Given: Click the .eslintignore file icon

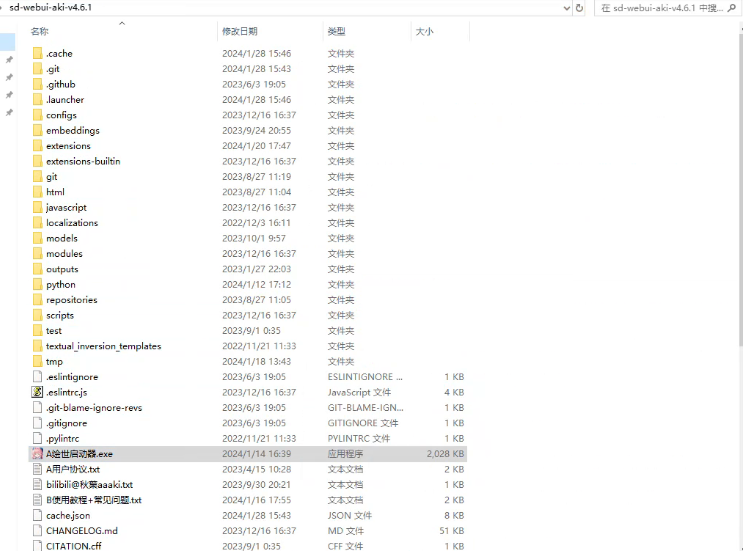Looking at the screenshot, I should [x=37, y=377].
